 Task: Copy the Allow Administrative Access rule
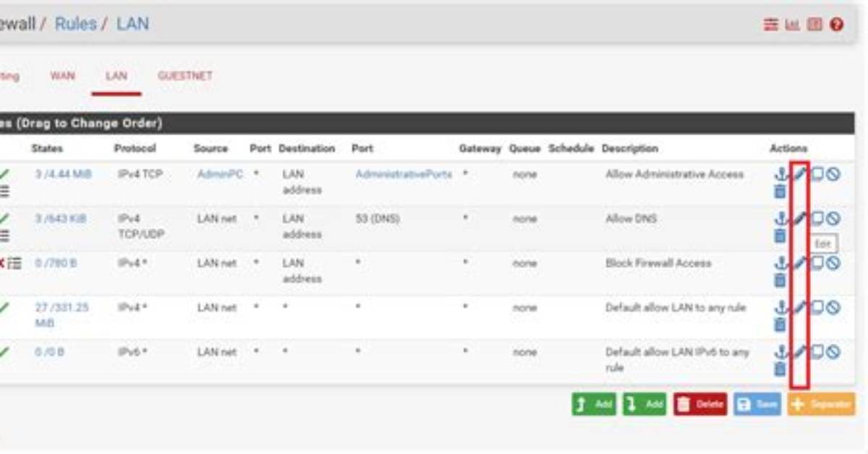click(817, 174)
